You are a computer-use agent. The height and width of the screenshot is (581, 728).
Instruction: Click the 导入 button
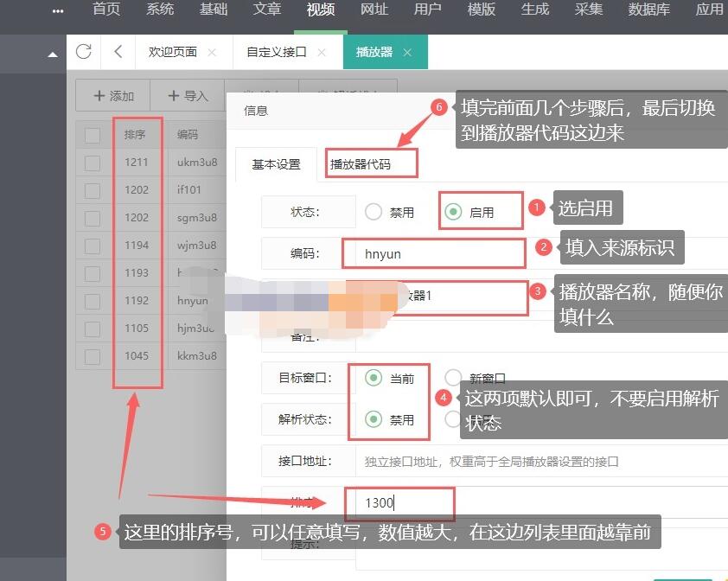click(x=188, y=96)
